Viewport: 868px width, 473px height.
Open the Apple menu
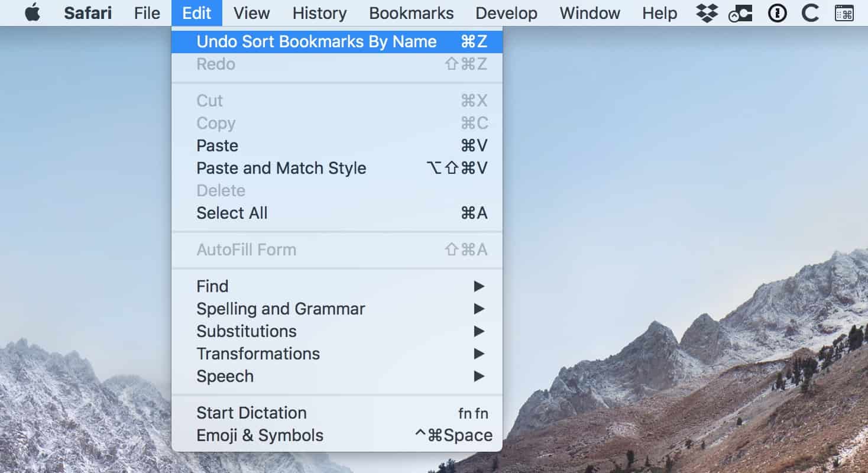point(33,13)
